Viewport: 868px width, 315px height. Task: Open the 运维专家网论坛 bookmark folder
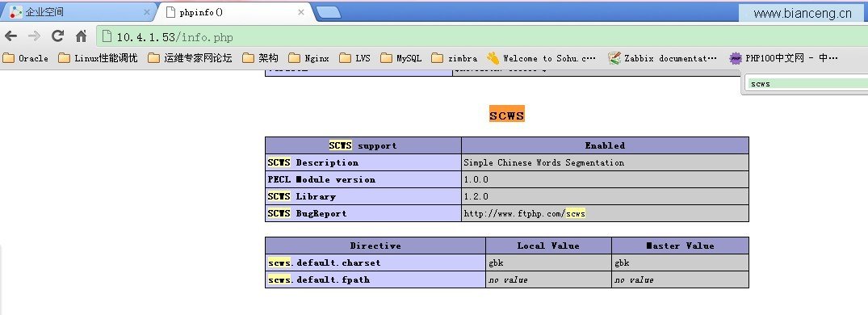(190, 58)
